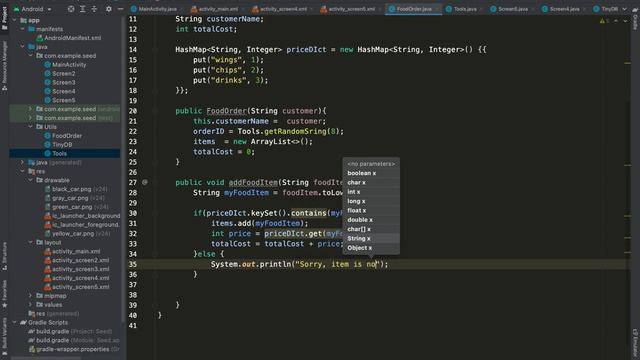The image size is (640, 360).
Task: Show hidden editor tabs dropdown
Action: [x=624, y=9]
